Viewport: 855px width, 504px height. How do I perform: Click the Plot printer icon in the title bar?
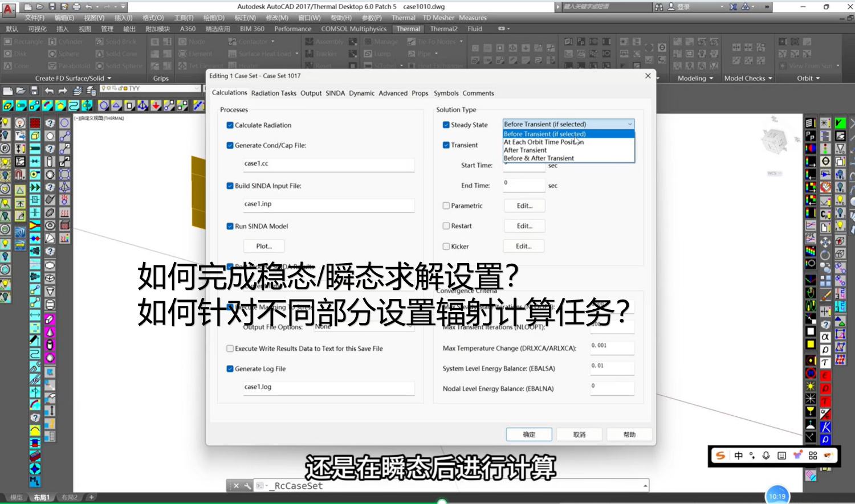pyautogui.click(x=76, y=7)
